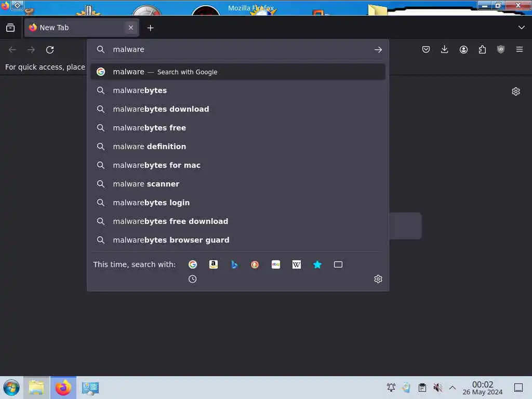Go forward one page
Viewport: 532px width, 399px height.
pyautogui.click(x=31, y=50)
